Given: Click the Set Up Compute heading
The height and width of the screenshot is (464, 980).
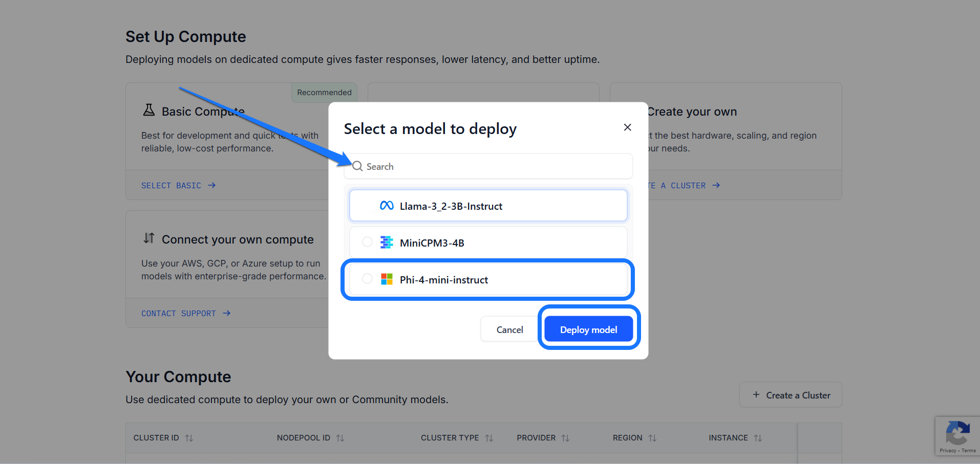Looking at the screenshot, I should click(x=186, y=37).
